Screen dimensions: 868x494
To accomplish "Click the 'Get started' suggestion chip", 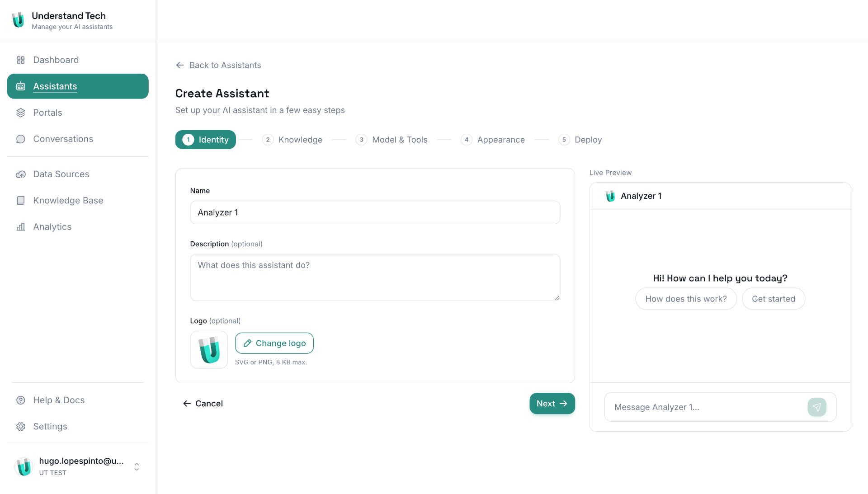I will point(774,299).
